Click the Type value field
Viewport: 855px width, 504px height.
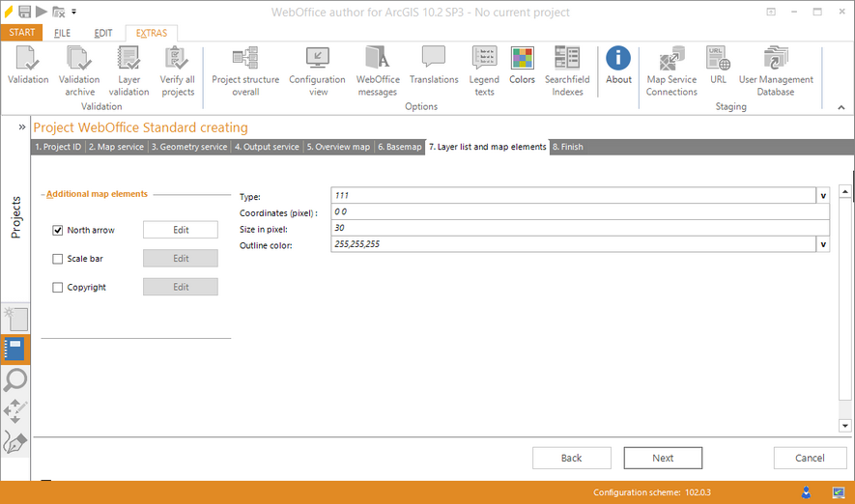point(573,195)
